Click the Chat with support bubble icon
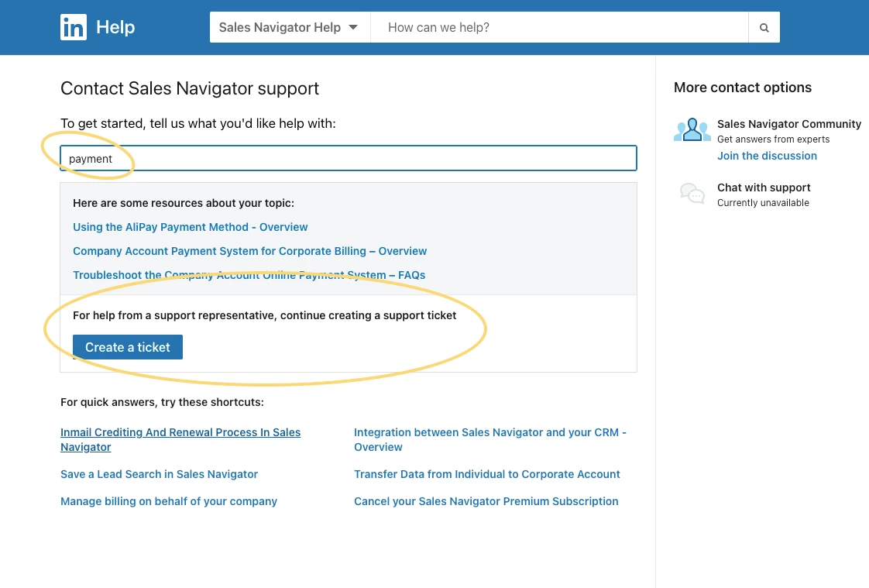 [692, 194]
